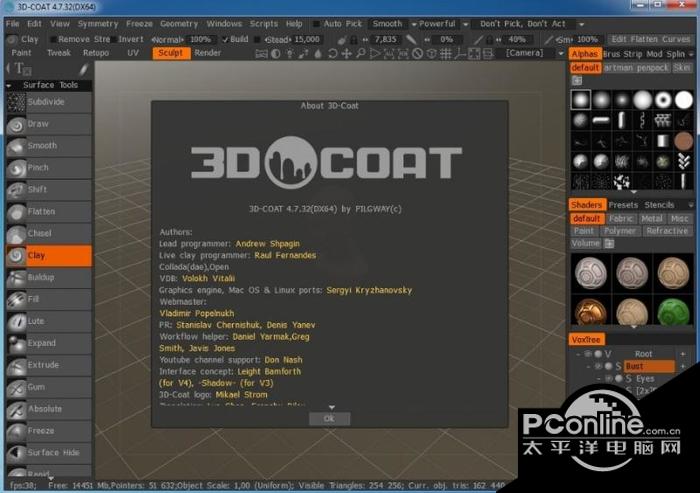Click the move/pan navigation cross icon
The height and width of the screenshot is (493, 700).
(346, 54)
